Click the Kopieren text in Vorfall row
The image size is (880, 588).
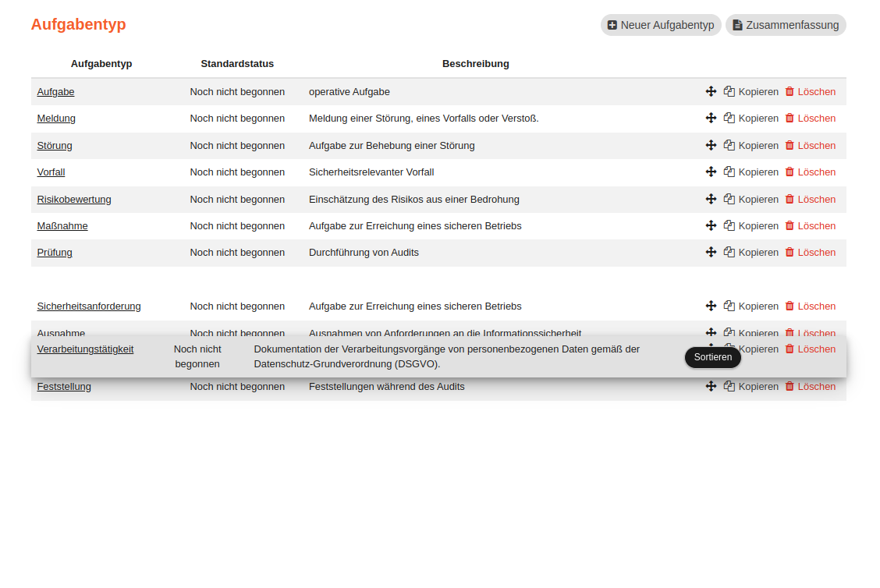click(x=758, y=172)
